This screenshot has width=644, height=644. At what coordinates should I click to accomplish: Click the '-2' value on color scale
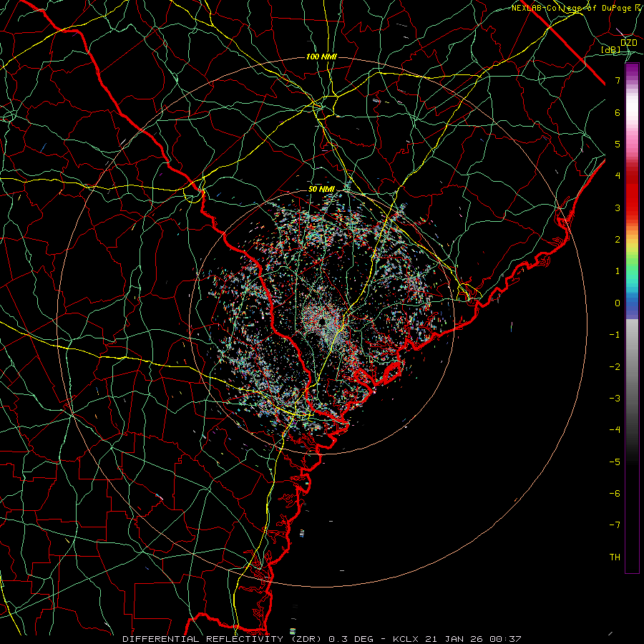click(x=615, y=367)
